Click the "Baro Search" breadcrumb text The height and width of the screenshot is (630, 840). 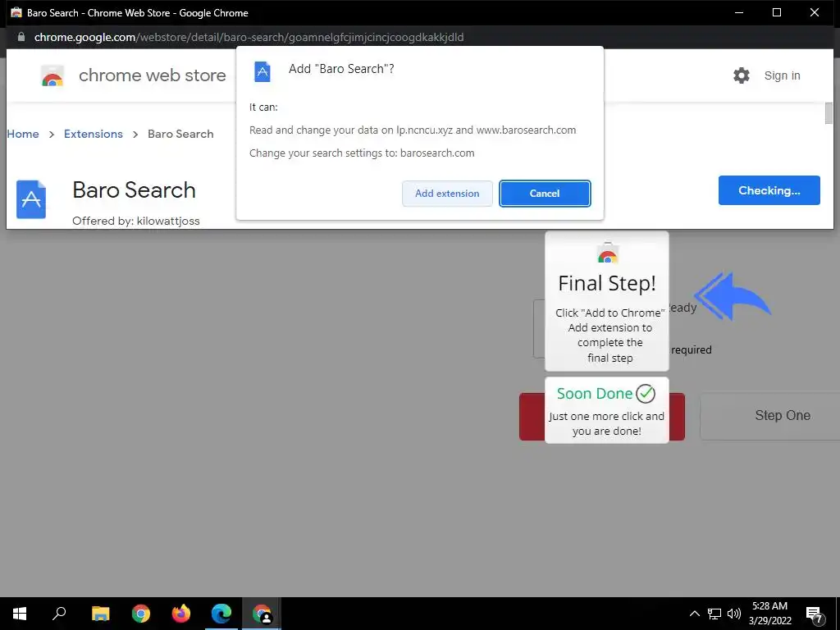click(x=180, y=134)
